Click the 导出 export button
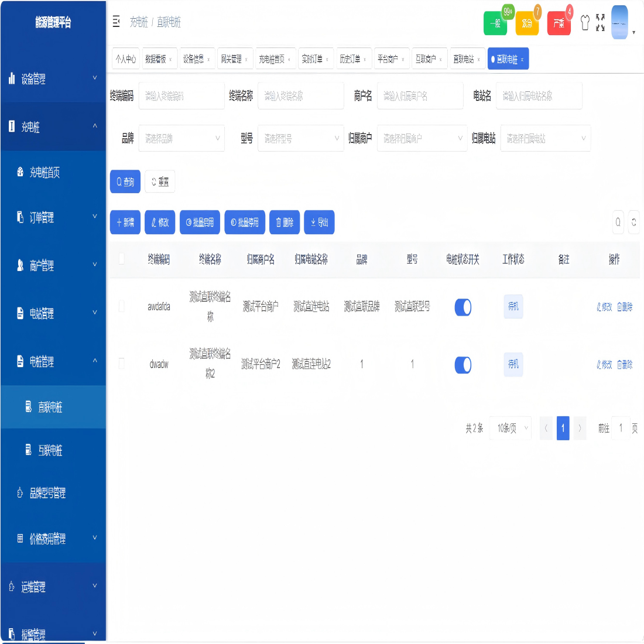Image resolution: width=644 pixels, height=644 pixels. [319, 222]
